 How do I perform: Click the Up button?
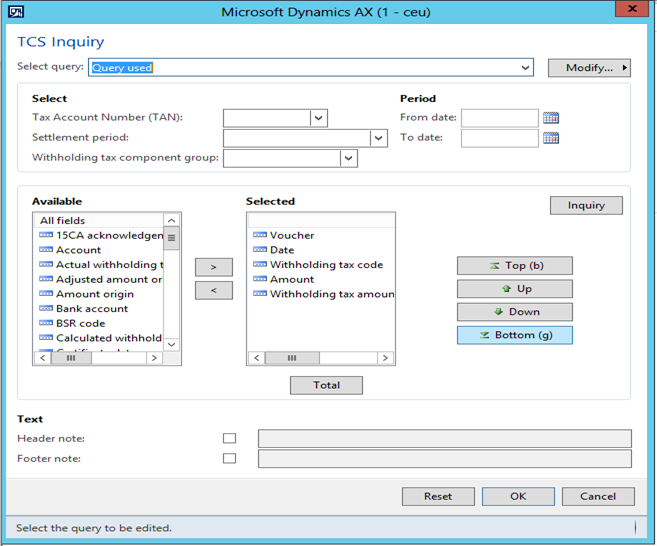click(515, 289)
